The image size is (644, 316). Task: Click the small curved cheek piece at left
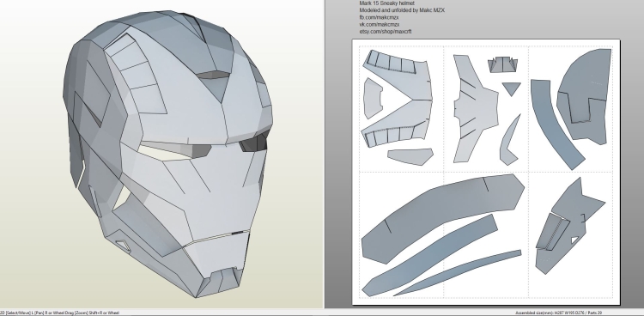[373, 99]
